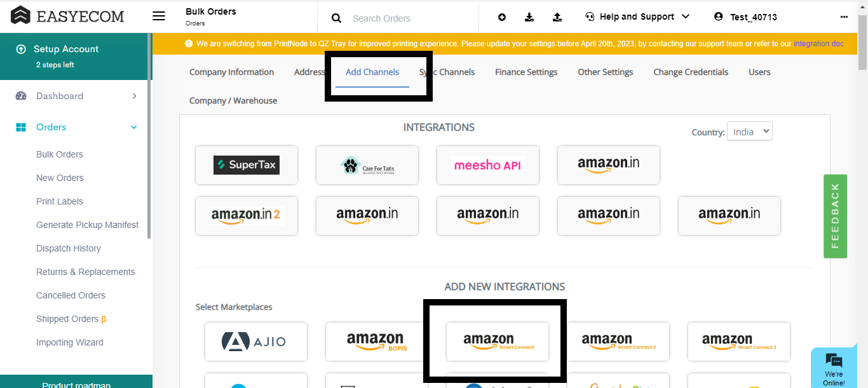The width and height of the screenshot is (868, 388).
Task: Switch to the Users tab
Action: click(759, 72)
